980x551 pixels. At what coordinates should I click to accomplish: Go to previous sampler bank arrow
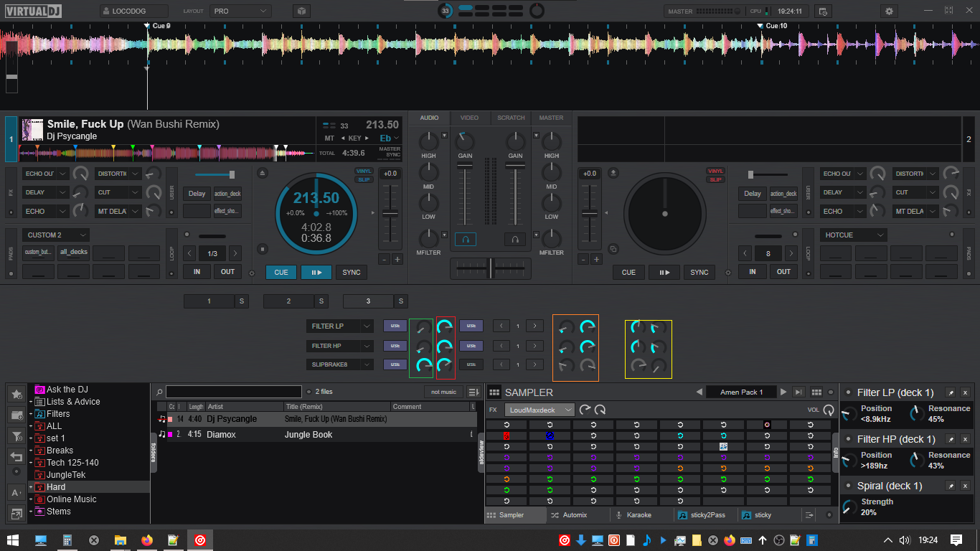click(699, 392)
